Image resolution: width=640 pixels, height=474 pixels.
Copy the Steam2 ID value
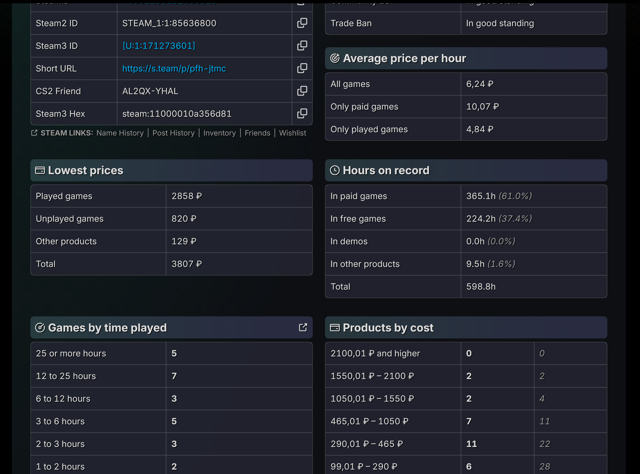click(x=302, y=23)
